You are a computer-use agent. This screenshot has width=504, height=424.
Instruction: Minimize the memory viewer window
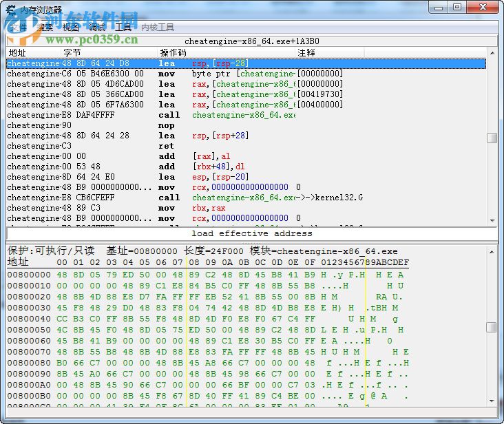(x=438, y=8)
